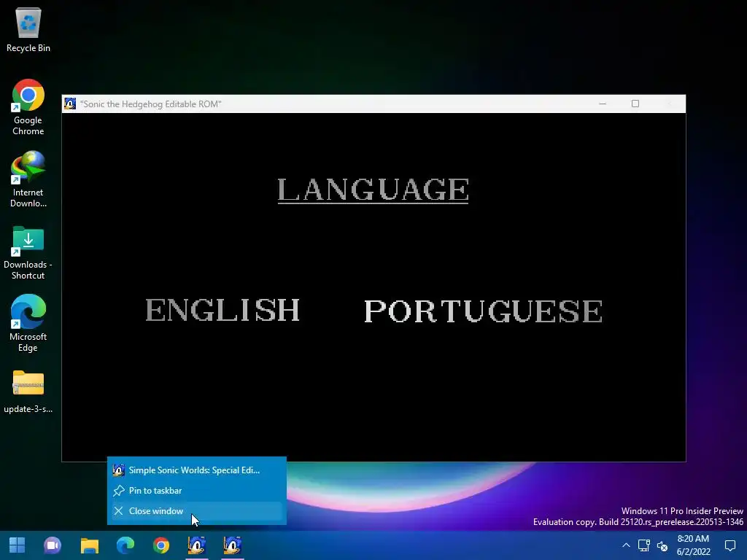Image resolution: width=747 pixels, height=560 pixels.
Task: Select Internet Download Manager desktop shortcut
Action: [x=28, y=179]
